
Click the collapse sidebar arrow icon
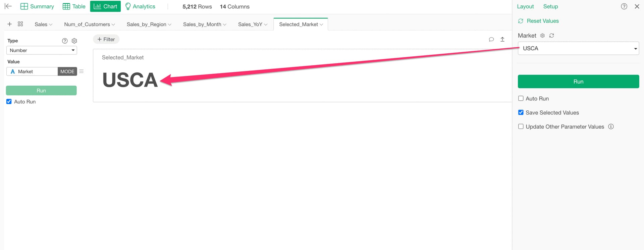8,6
